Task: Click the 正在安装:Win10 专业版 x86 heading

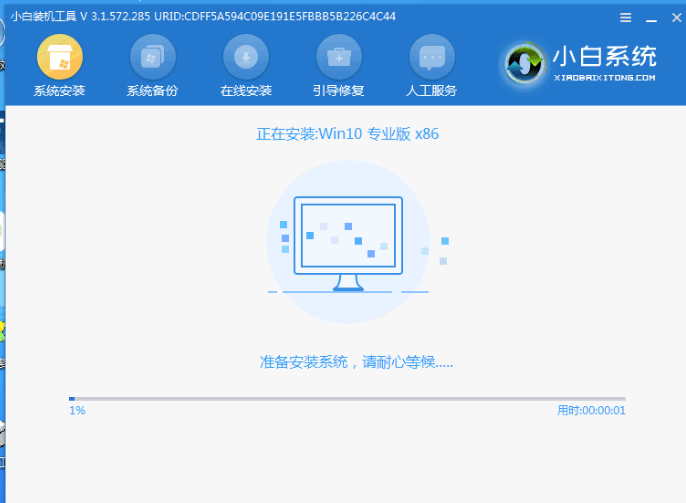Action: (x=347, y=134)
